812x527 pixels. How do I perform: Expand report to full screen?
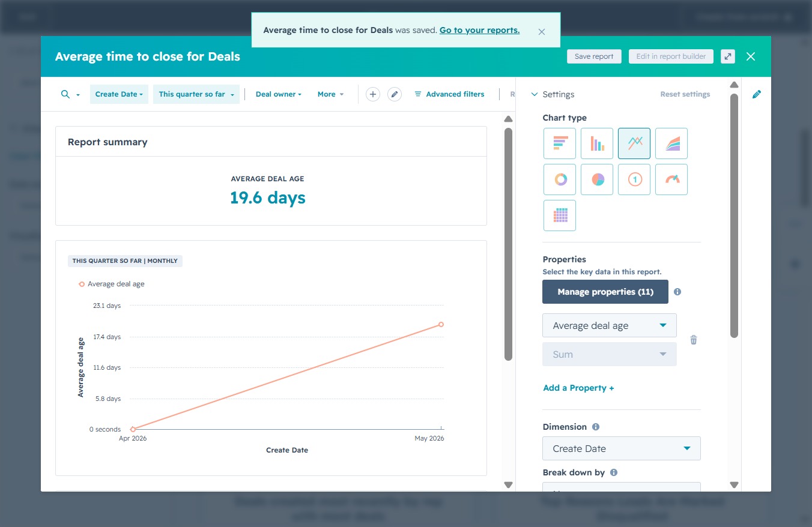(x=728, y=56)
